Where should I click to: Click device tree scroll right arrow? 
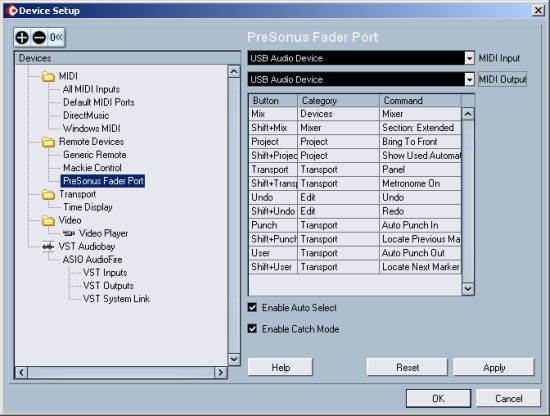click(x=221, y=373)
